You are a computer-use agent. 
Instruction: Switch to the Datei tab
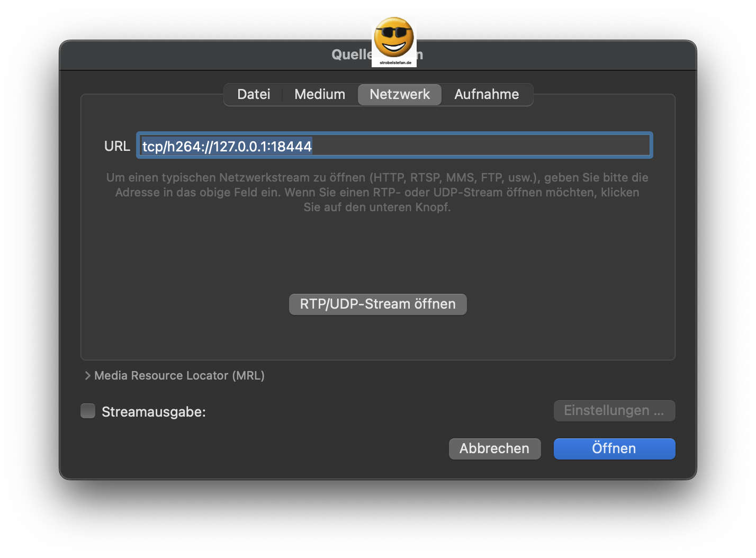pyautogui.click(x=254, y=94)
